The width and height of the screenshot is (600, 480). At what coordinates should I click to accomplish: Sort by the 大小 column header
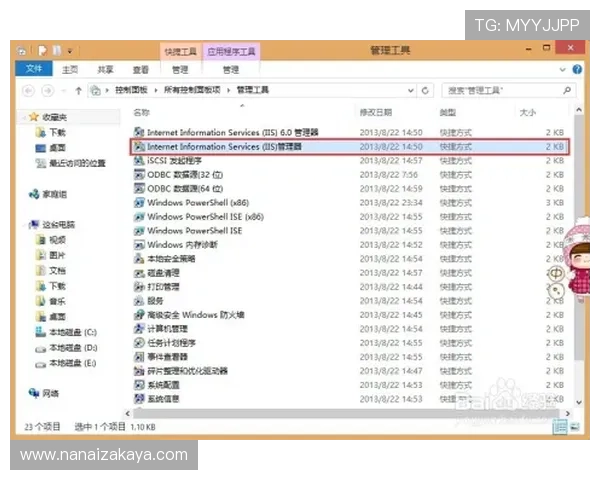[528, 112]
